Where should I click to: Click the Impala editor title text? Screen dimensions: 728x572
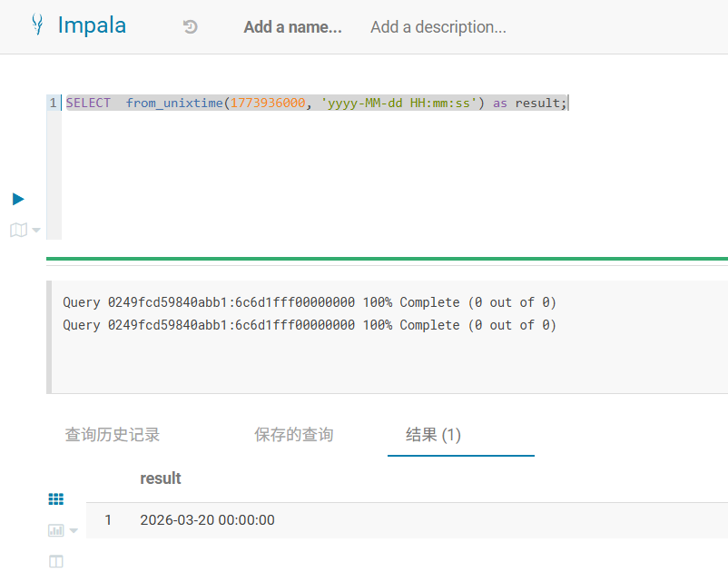click(x=92, y=25)
